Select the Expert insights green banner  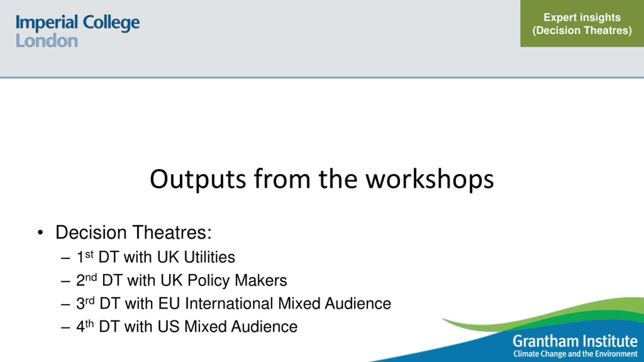pyautogui.click(x=582, y=23)
